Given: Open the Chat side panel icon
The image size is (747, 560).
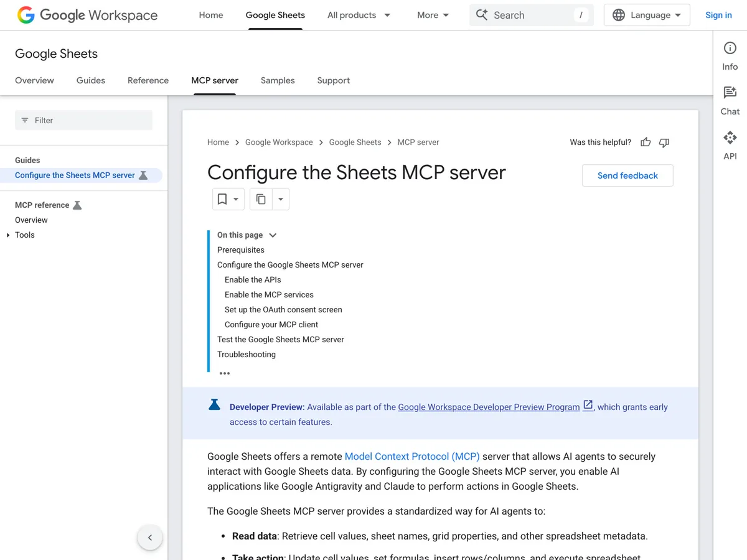Looking at the screenshot, I should tap(730, 93).
